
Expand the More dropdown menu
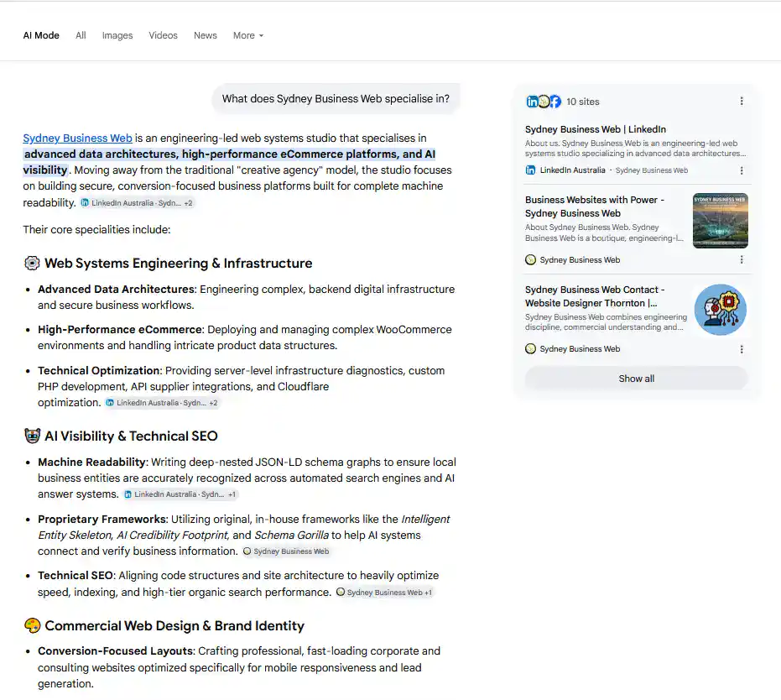click(x=248, y=35)
